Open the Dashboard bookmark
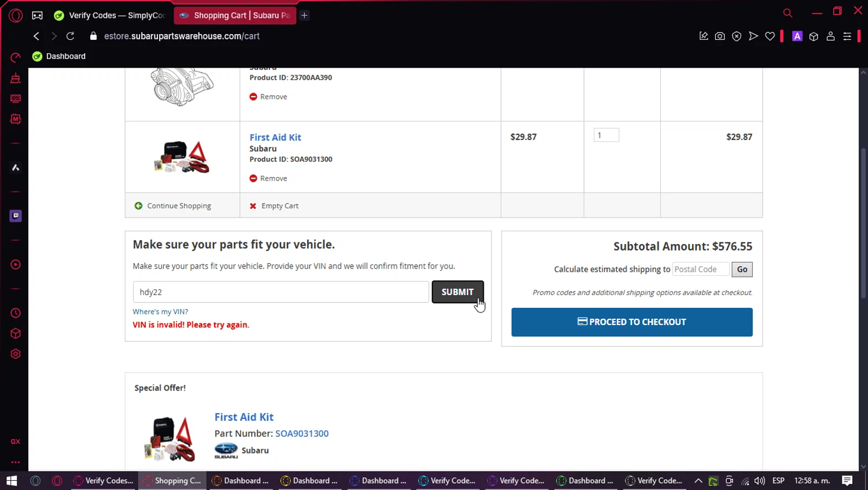 [59, 56]
